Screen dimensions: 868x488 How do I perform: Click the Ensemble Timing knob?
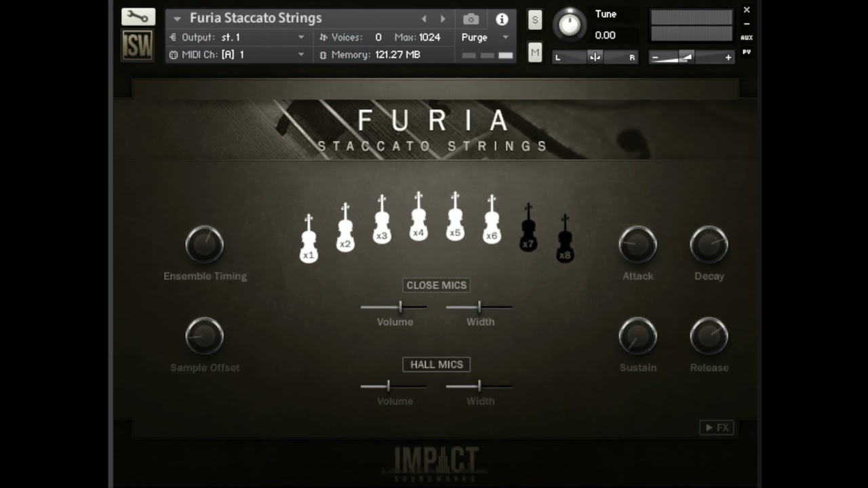204,245
